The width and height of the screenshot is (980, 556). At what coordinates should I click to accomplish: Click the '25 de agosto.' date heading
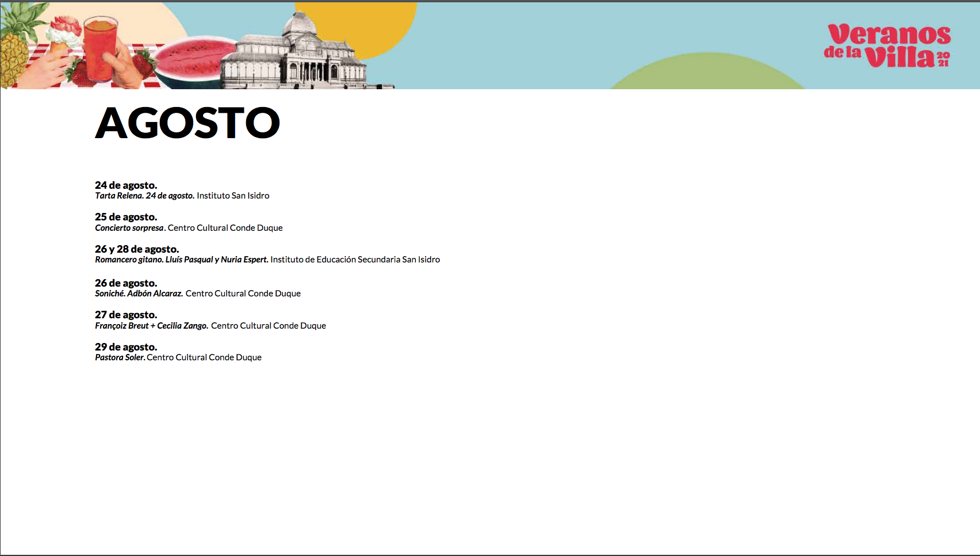point(126,217)
